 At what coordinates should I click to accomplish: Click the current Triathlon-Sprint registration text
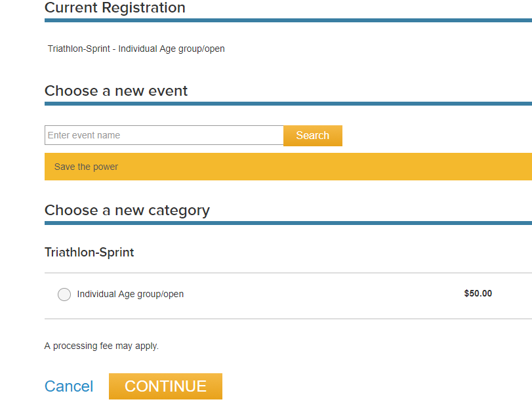click(136, 49)
